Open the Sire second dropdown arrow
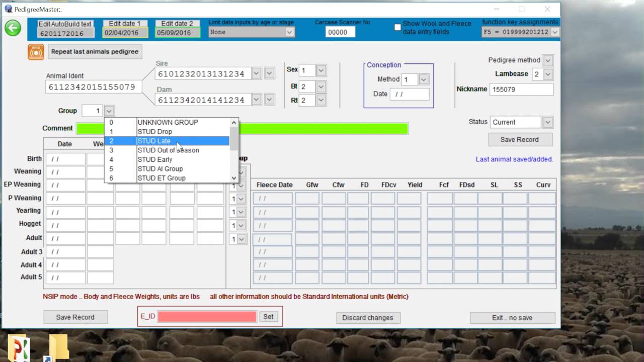 coord(270,73)
